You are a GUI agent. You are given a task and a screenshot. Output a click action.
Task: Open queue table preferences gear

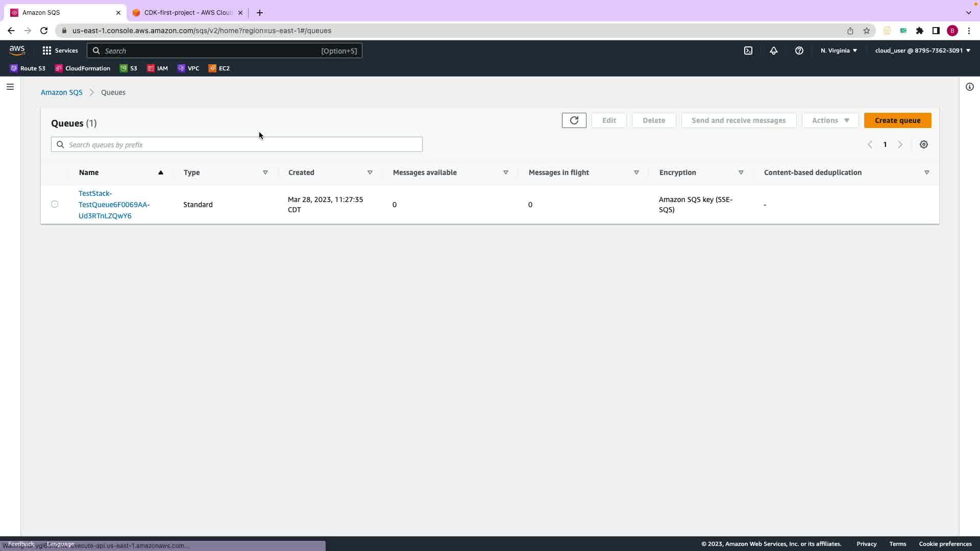click(923, 145)
